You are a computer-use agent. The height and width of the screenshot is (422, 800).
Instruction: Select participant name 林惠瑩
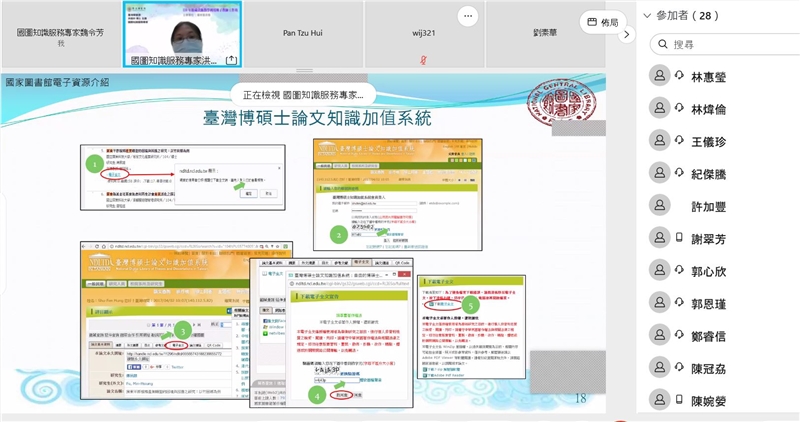(708, 77)
